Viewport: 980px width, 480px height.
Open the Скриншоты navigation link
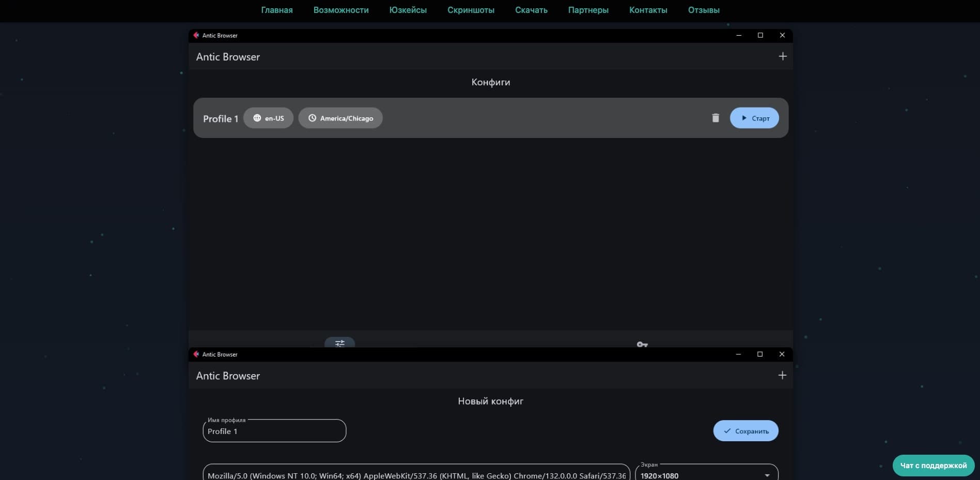tap(470, 10)
